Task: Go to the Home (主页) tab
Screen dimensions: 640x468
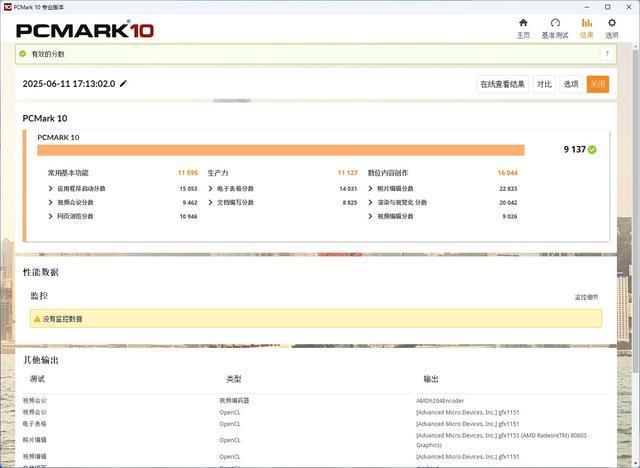Action: 523,29
